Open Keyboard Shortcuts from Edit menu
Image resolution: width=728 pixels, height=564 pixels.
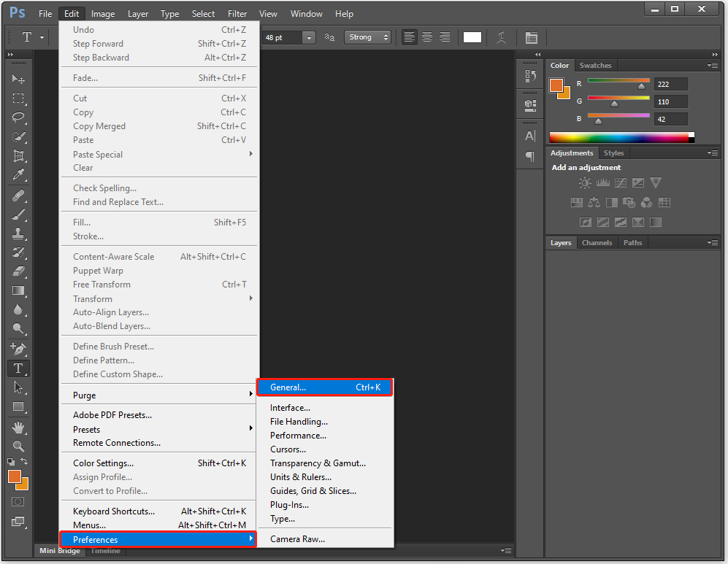tap(159, 511)
